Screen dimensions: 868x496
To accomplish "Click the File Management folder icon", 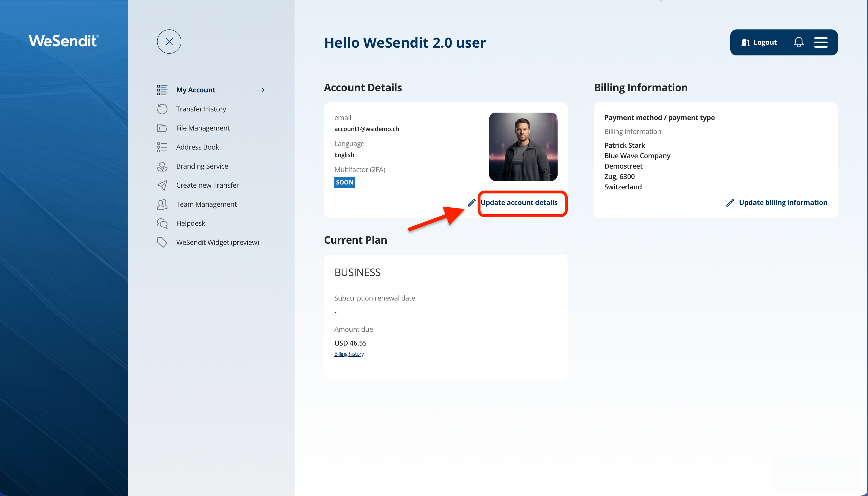I will (162, 128).
